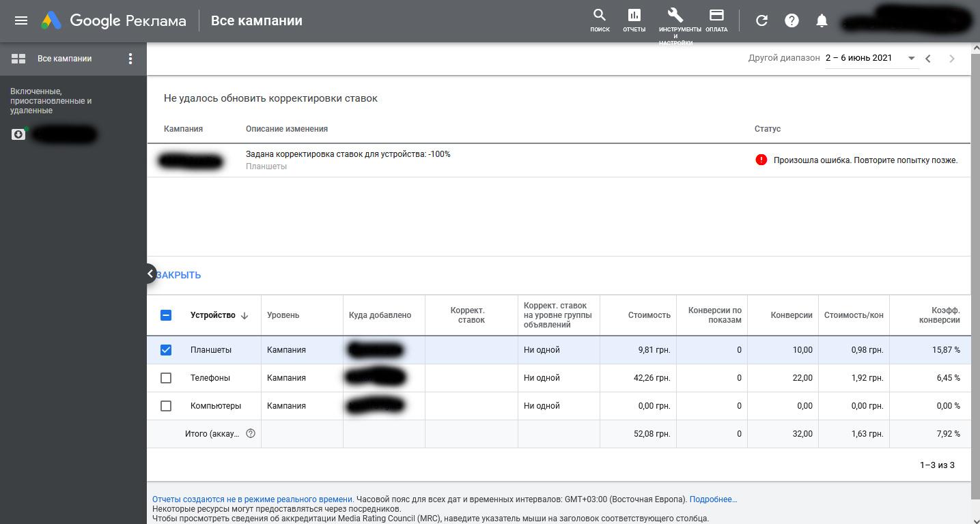Click the Уровень column header
Image resolution: width=980 pixels, height=524 pixels.
click(283, 315)
